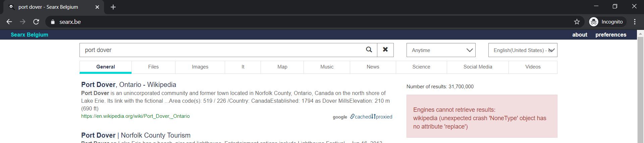Switch to the Map tab

(282, 67)
